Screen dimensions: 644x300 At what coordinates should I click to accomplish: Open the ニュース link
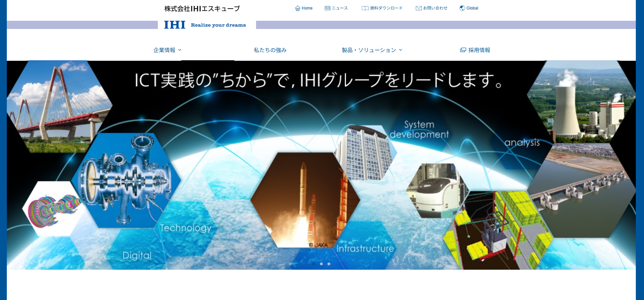pos(340,8)
